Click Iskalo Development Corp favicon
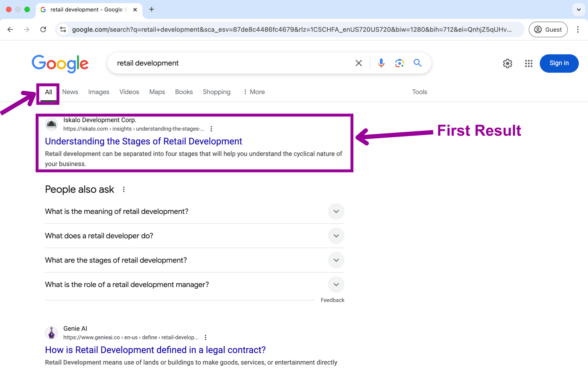Viewport: 588px width, 368px height. (x=51, y=124)
